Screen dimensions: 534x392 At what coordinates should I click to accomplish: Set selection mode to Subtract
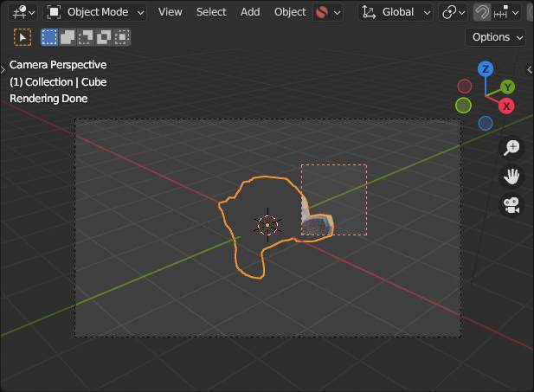(86, 37)
